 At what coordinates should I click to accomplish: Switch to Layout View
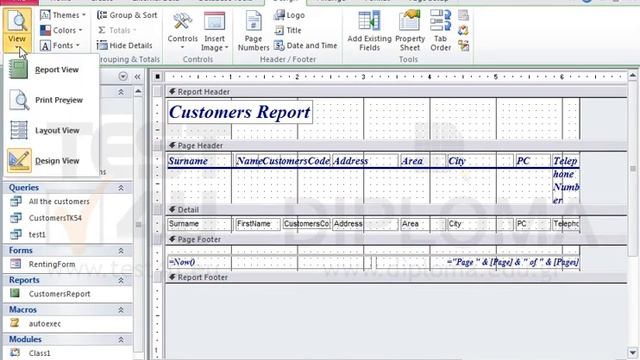click(51, 130)
